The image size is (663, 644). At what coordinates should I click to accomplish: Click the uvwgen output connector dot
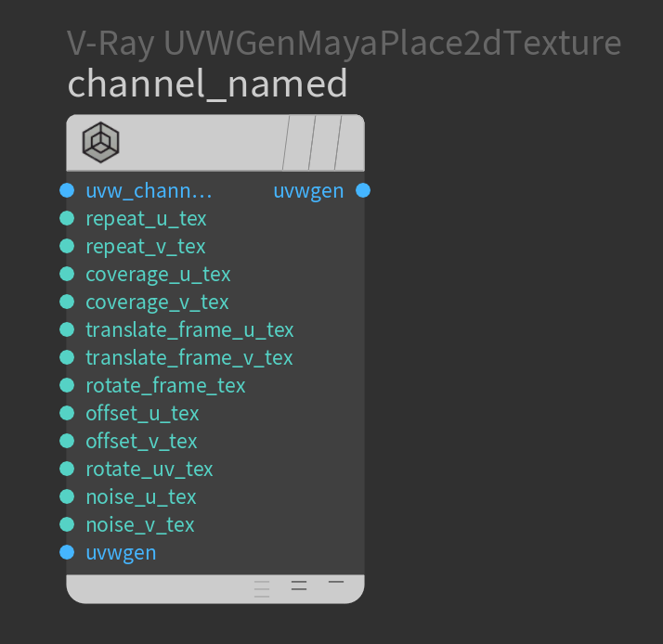click(363, 190)
